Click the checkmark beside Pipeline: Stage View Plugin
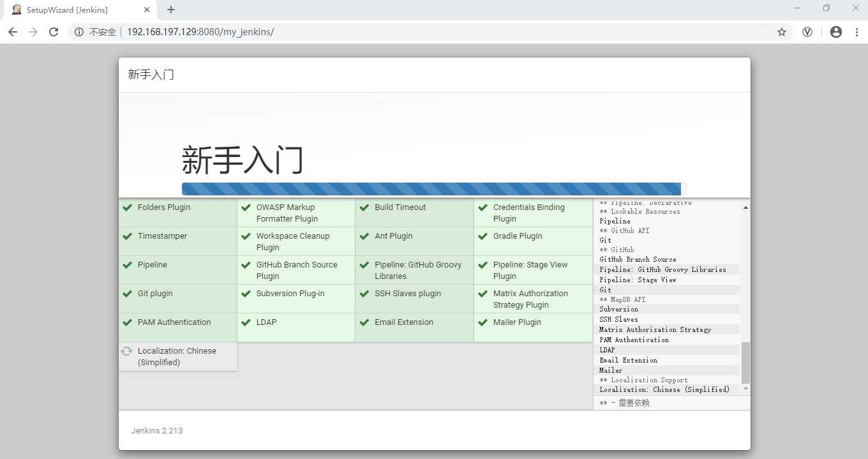Image resolution: width=868 pixels, height=459 pixels. coord(483,265)
